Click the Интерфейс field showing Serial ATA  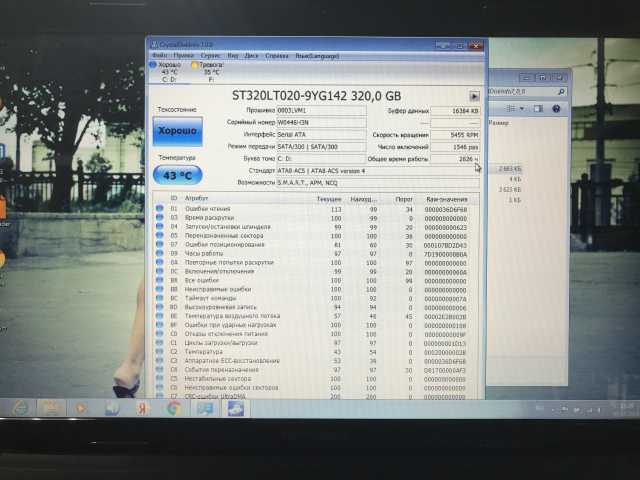pyautogui.click(x=321, y=134)
